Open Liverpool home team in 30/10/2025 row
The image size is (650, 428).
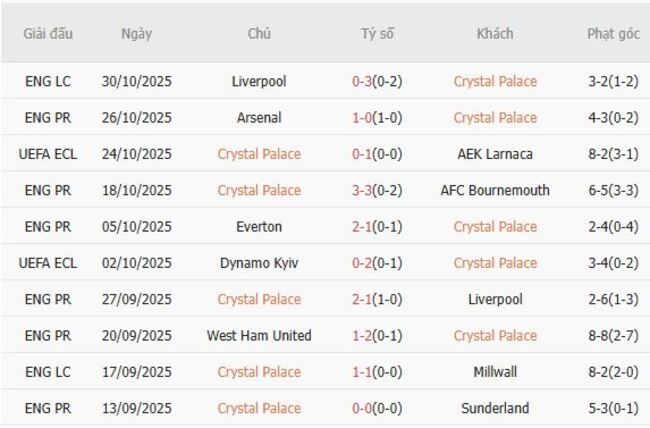(259, 81)
